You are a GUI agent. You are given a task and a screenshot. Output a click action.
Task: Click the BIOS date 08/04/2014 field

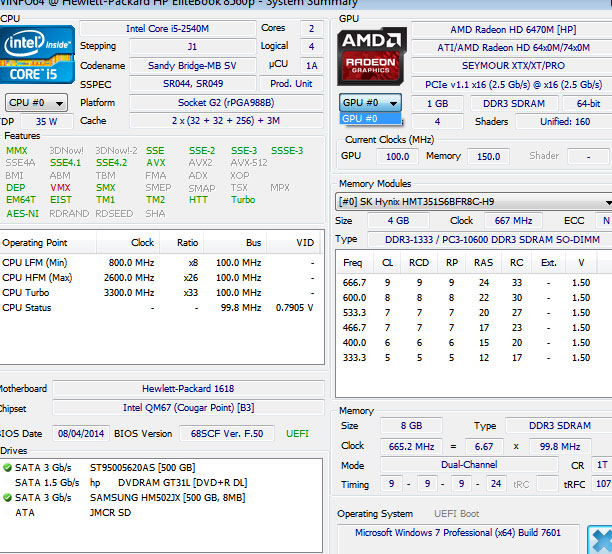pos(81,434)
